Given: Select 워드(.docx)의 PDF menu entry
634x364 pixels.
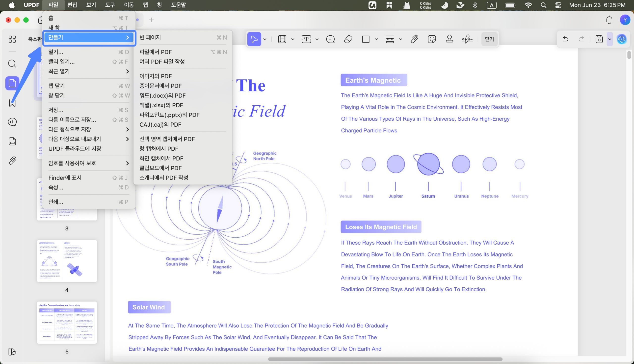Looking at the screenshot, I should (183, 95).
